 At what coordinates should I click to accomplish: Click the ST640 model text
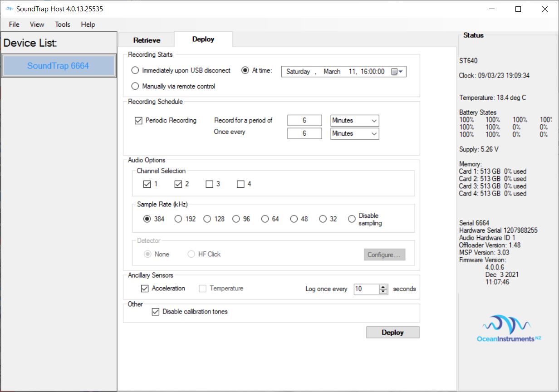[468, 61]
